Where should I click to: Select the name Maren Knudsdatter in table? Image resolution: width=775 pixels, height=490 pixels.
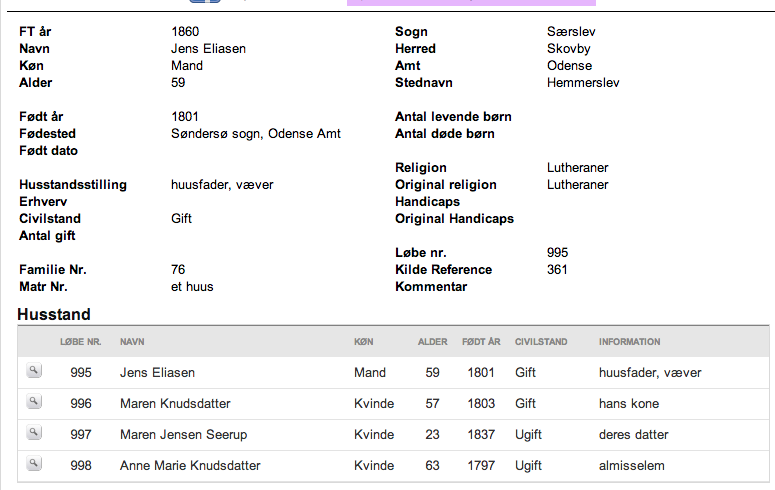click(x=175, y=403)
